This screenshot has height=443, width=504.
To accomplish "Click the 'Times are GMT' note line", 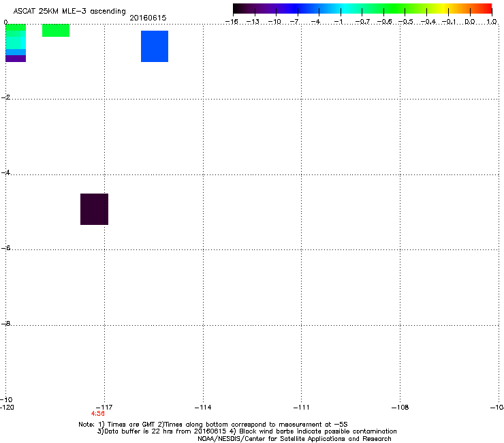I will pyautogui.click(x=213, y=425).
